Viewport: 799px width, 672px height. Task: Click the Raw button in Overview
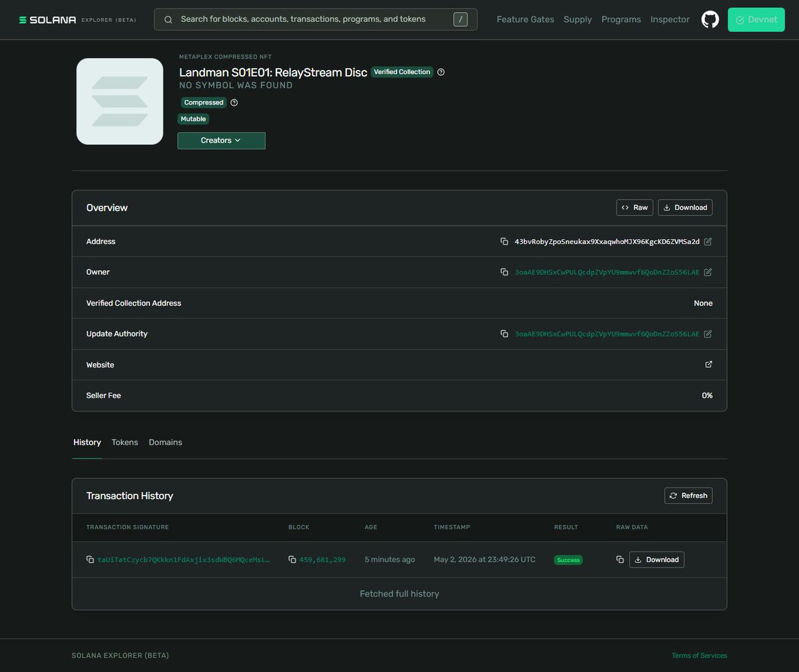635,208
